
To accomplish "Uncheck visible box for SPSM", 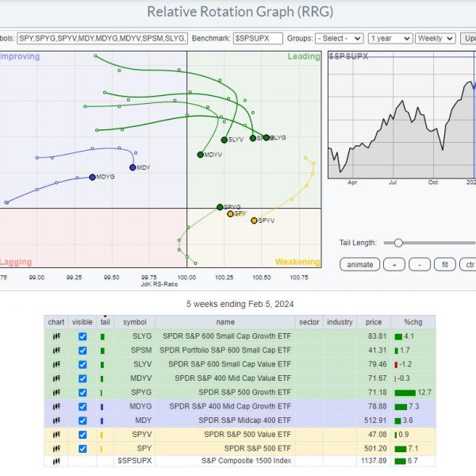I will 83,351.
